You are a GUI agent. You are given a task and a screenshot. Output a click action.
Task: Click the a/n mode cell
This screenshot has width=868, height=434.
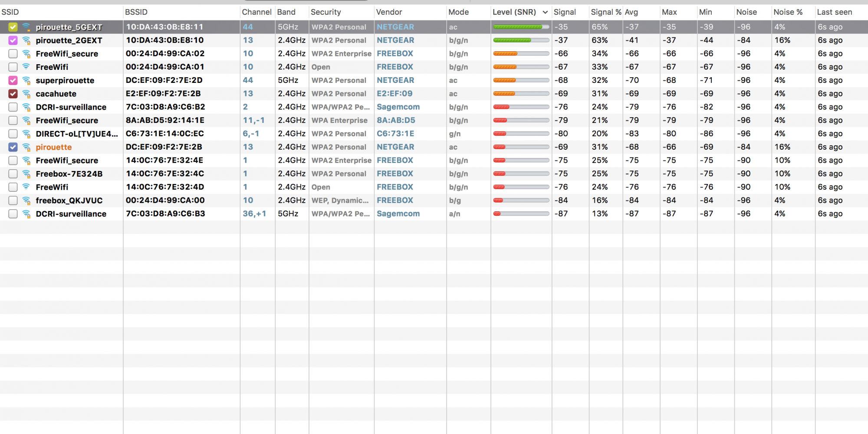click(454, 214)
